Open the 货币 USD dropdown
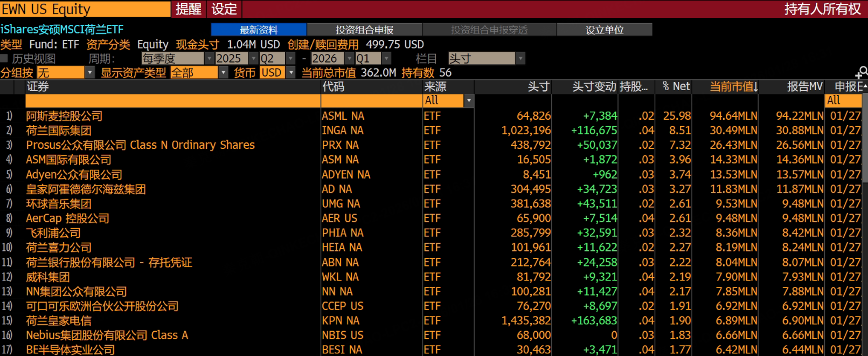 (x=277, y=73)
